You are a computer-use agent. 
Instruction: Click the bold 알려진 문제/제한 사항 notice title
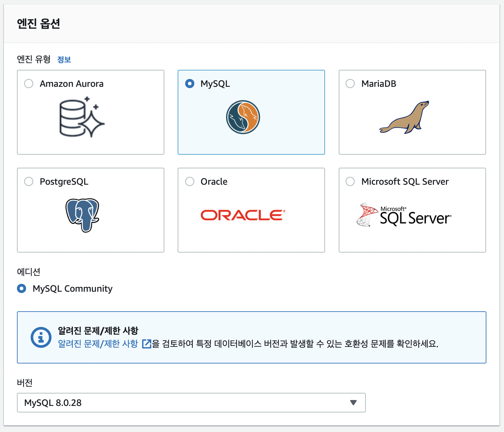coord(98,331)
